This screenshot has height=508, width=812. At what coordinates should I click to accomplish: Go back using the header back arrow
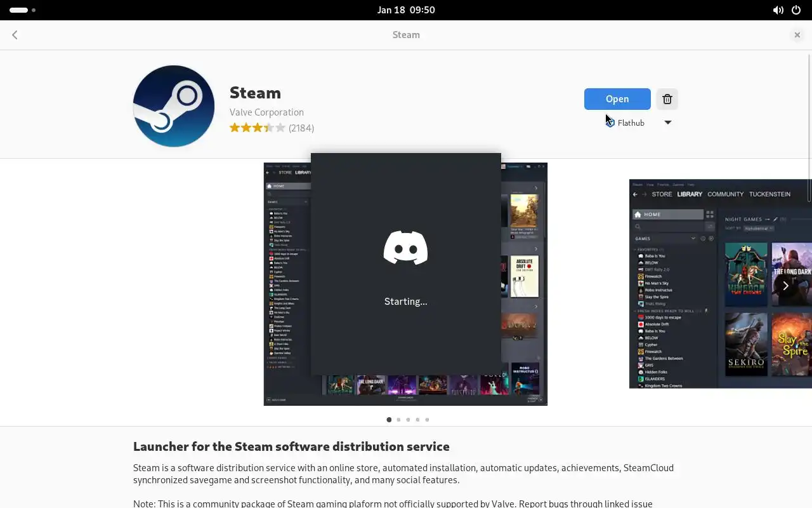point(15,35)
